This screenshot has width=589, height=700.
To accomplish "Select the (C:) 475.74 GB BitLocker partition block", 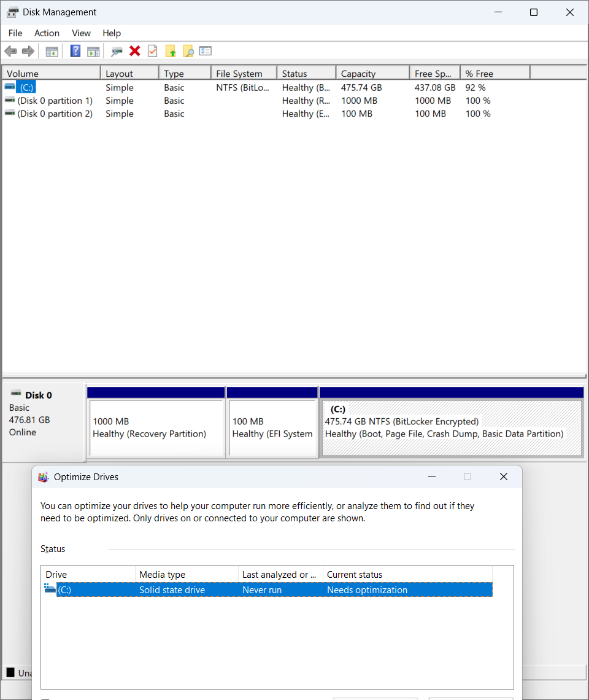I will tap(452, 428).
